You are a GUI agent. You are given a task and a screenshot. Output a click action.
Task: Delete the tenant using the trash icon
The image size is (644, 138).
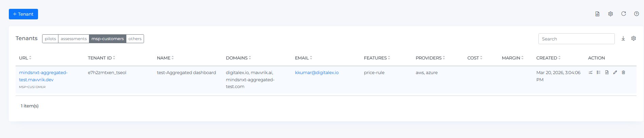623,72
